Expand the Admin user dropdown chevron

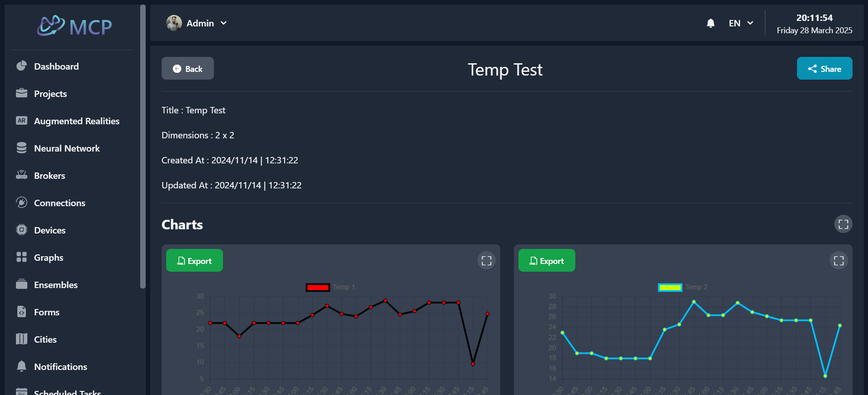pyautogui.click(x=223, y=23)
